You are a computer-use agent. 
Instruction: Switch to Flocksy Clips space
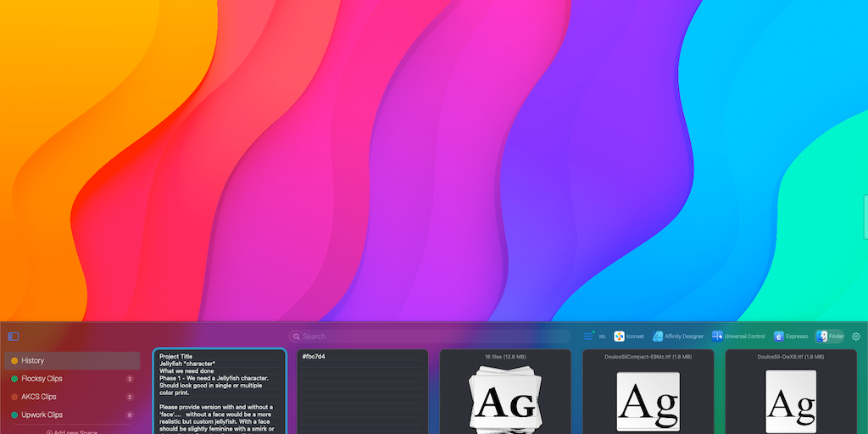(x=72, y=379)
